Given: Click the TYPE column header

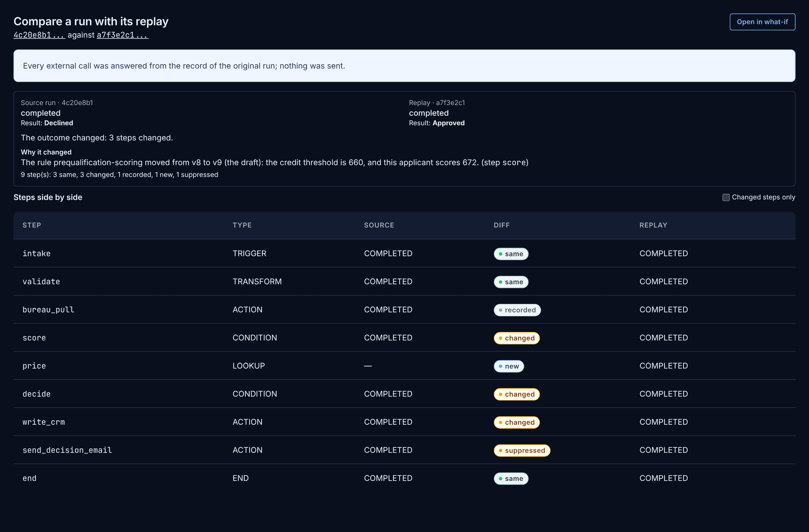Looking at the screenshot, I should click(242, 225).
